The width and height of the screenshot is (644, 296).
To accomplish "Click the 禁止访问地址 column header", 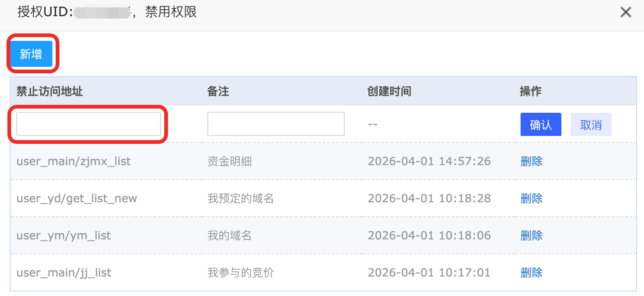I will pyautogui.click(x=50, y=91).
